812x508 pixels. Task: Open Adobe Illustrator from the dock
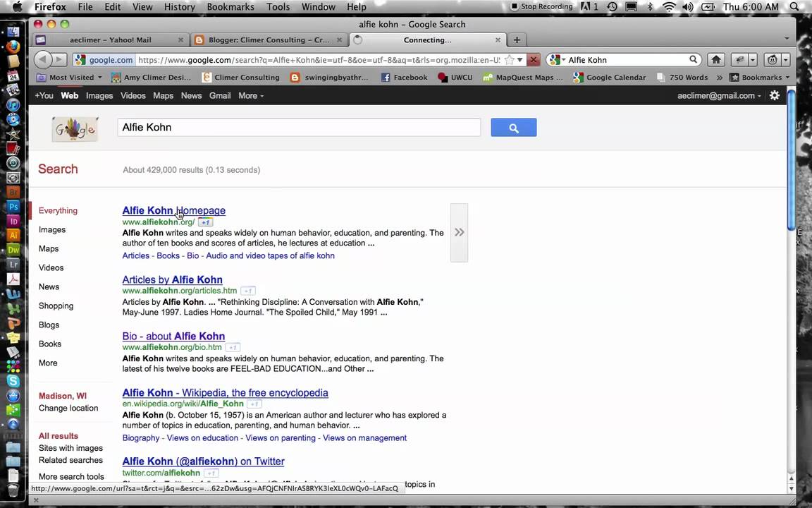pyautogui.click(x=13, y=236)
